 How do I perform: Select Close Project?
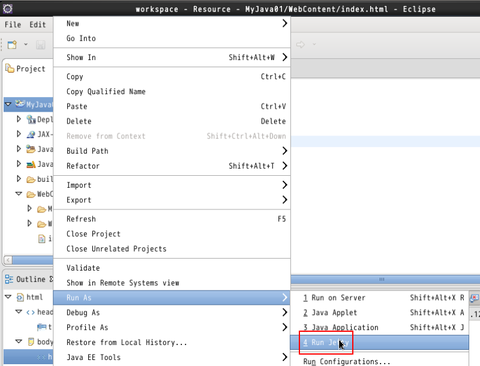coord(172,234)
